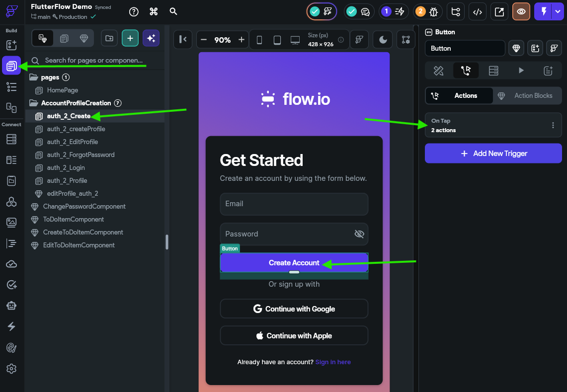
Task: Switch to the Action Blocks tab
Action: [527, 95]
